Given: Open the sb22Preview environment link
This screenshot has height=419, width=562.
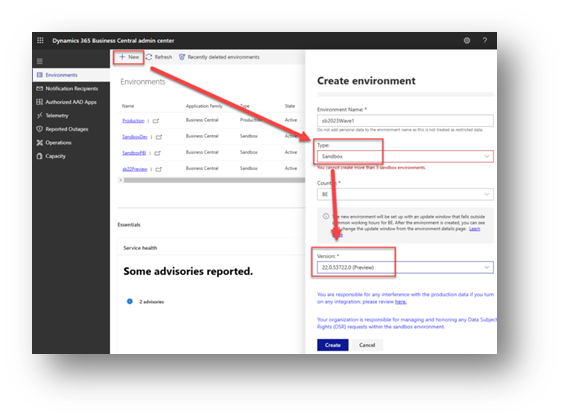Looking at the screenshot, I should coord(135,169).
